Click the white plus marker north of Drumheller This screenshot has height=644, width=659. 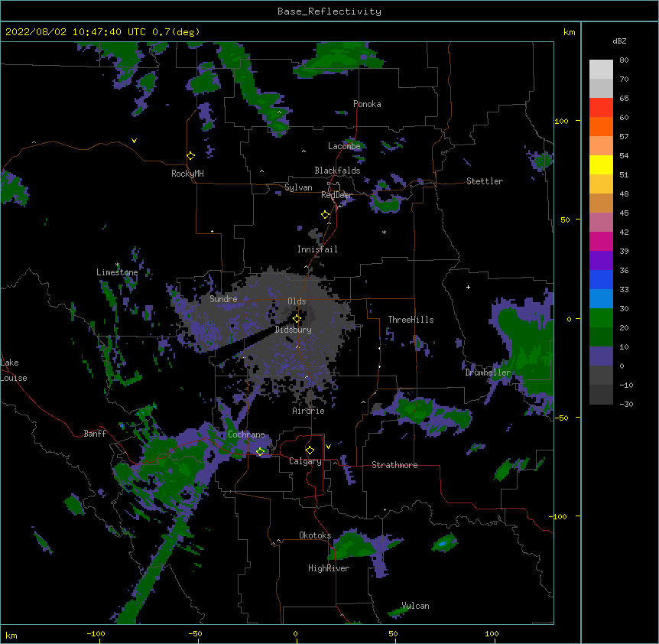(468, 287)
